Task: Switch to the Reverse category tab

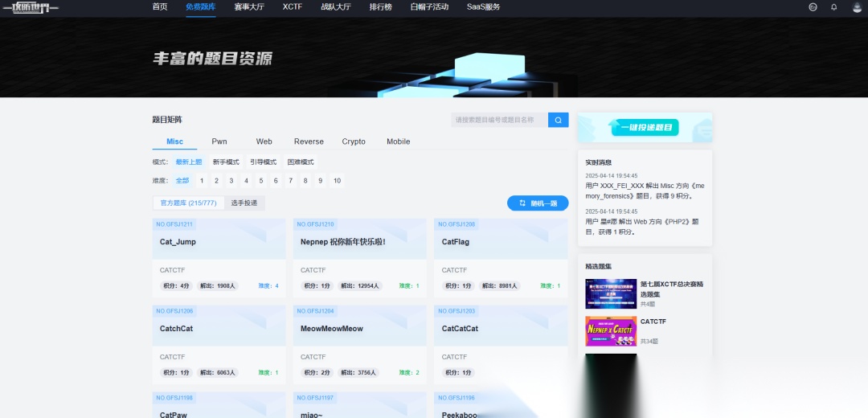Action: click(309, 141)
